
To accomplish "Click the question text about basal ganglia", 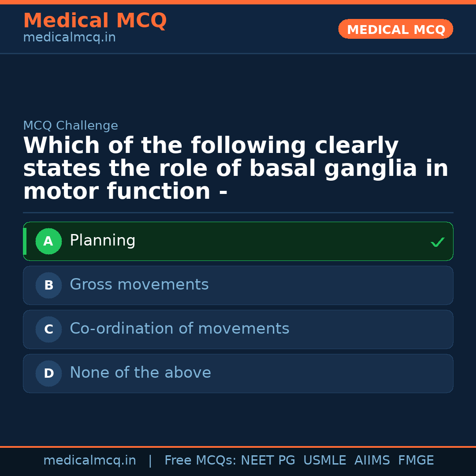I will 235,167.
